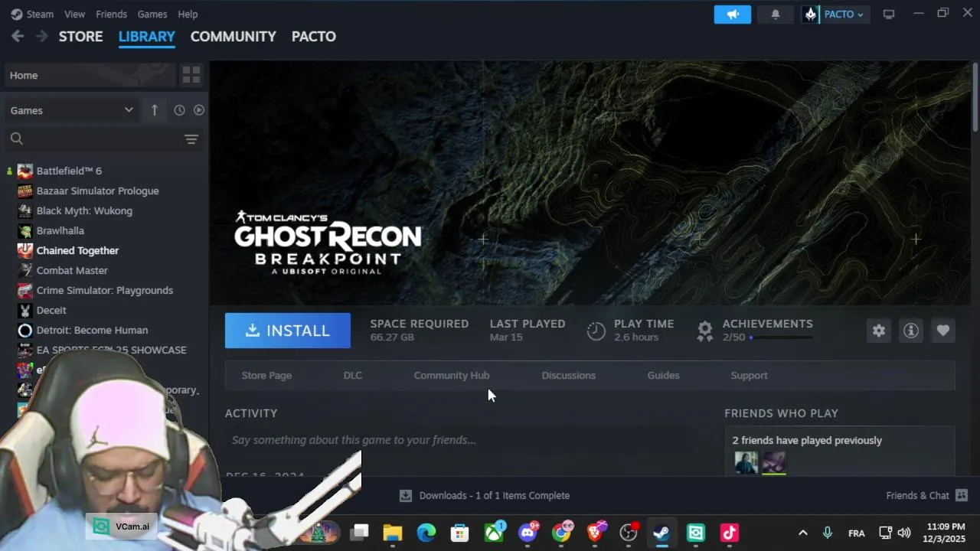
Task: Open Discord from taskbar
Action: point(528,533)
